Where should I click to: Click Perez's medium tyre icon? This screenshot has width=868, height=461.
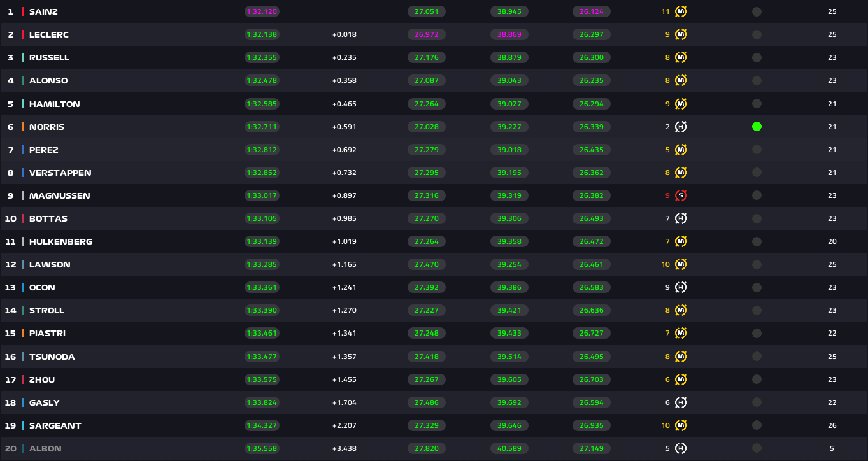click(x=681, y=150)
